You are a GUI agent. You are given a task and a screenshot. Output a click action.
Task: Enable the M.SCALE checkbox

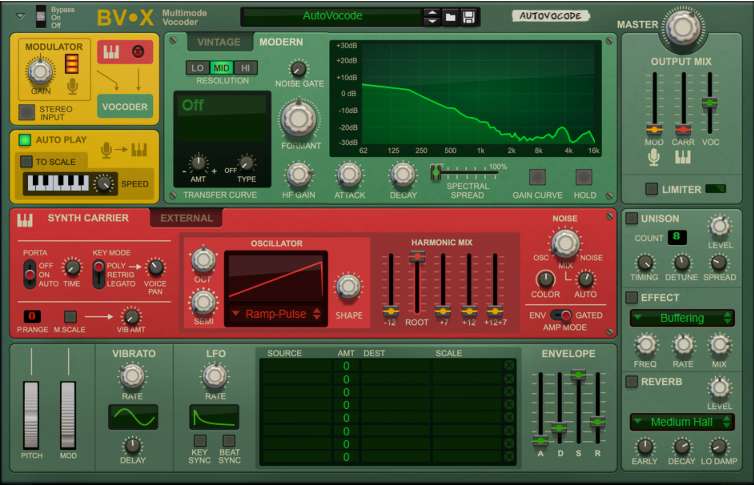(x=70, y=316)
